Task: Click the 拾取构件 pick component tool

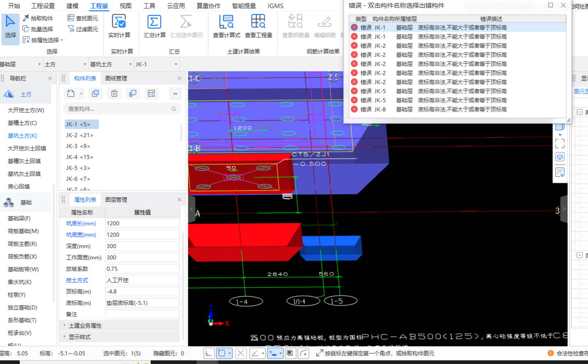Action: (x=38, y=18)
